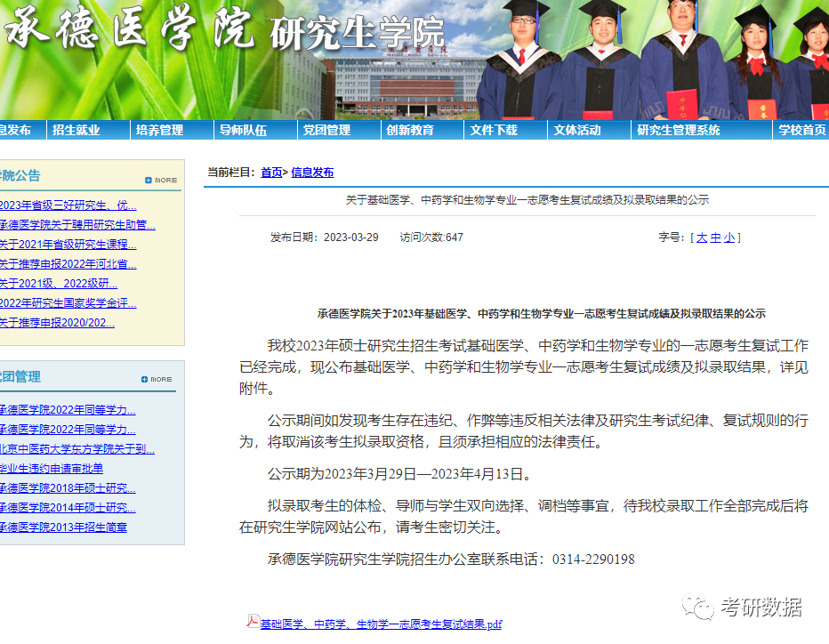
Task: Open 北京中医药大学东方学院关于到... link
Action: pyautogui.click(x=76, y=449)
